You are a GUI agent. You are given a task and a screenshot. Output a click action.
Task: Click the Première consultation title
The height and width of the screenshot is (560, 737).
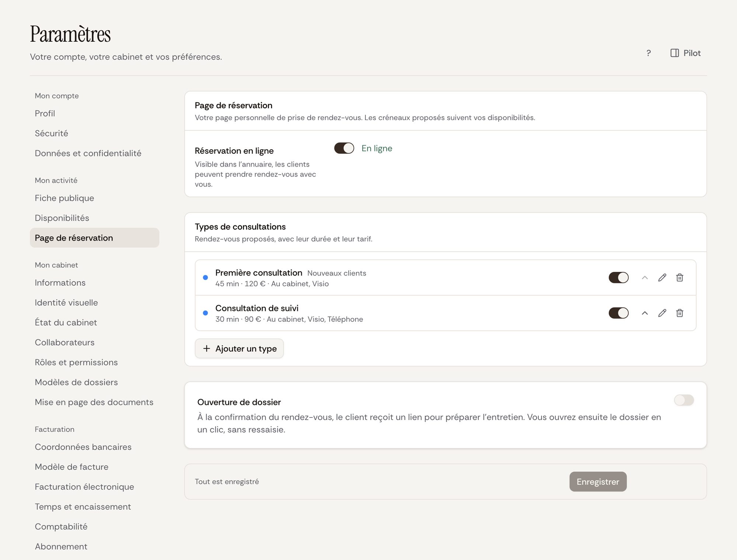click(x=259, y=273)
